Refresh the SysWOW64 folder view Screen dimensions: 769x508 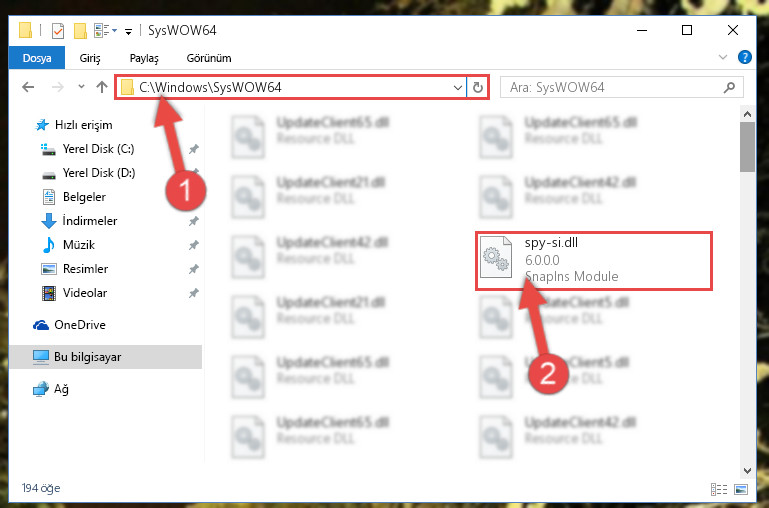(477, 88)
